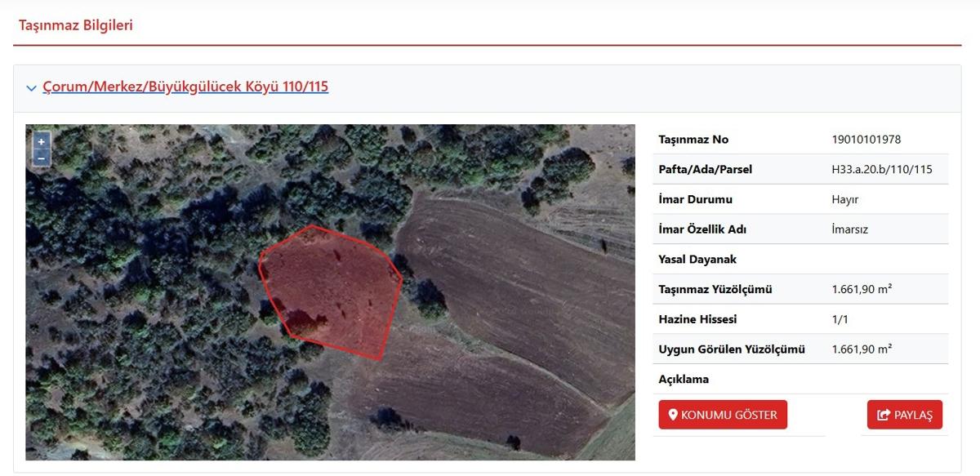Zoom out on the satellite map
This screenshot has height=476, width=980.
[42, 158]
